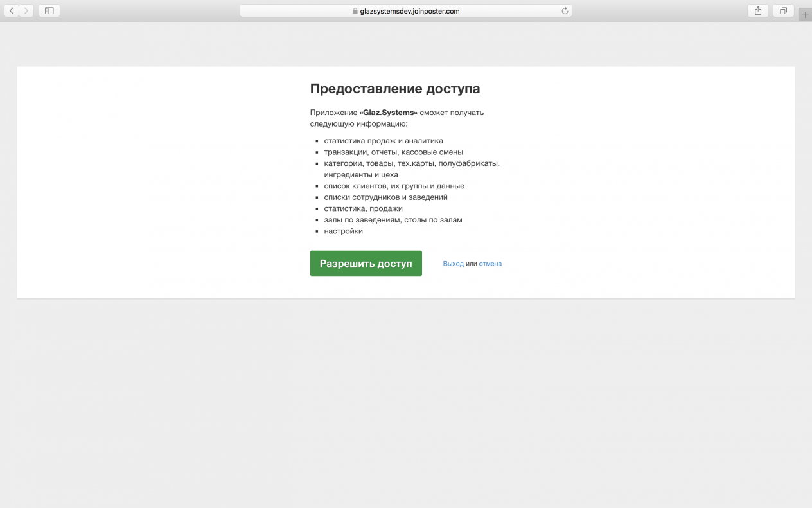Image resolution: width=812 pixels, height=508 pixels.
Task: Click the Safari back arrow button
Action: pyautogui.click(x=12, y=11)
